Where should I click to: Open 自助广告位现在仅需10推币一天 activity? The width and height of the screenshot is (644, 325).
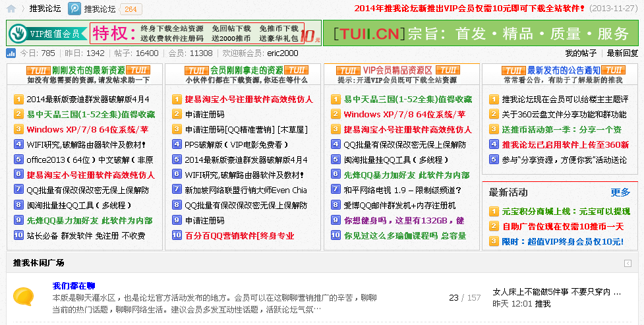pyautogui.click(x=563, y=226)
